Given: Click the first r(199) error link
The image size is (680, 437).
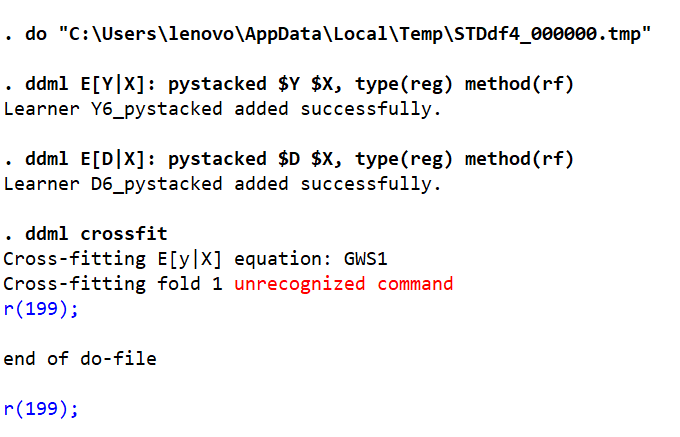Looking at the screenshot, I should pos(40,309).
